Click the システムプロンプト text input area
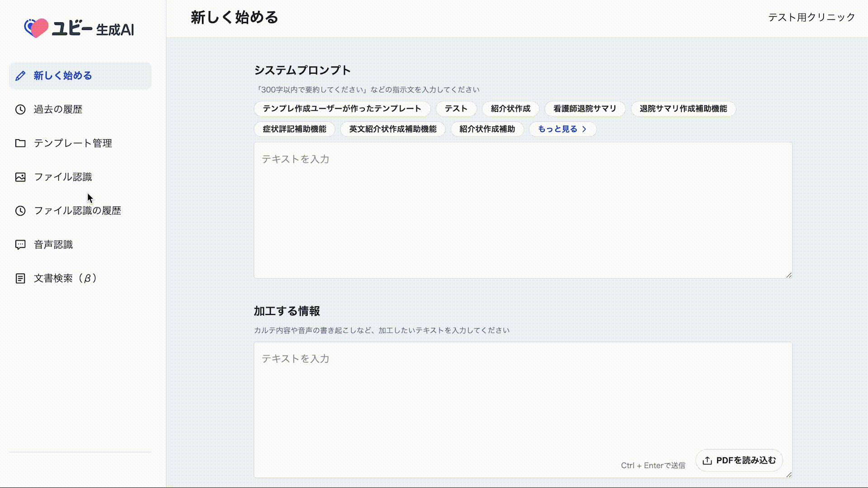 click(522, 210)
